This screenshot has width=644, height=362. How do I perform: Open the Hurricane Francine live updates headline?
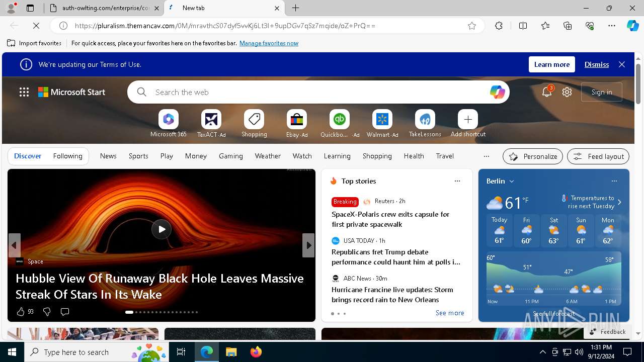point(392,295)
